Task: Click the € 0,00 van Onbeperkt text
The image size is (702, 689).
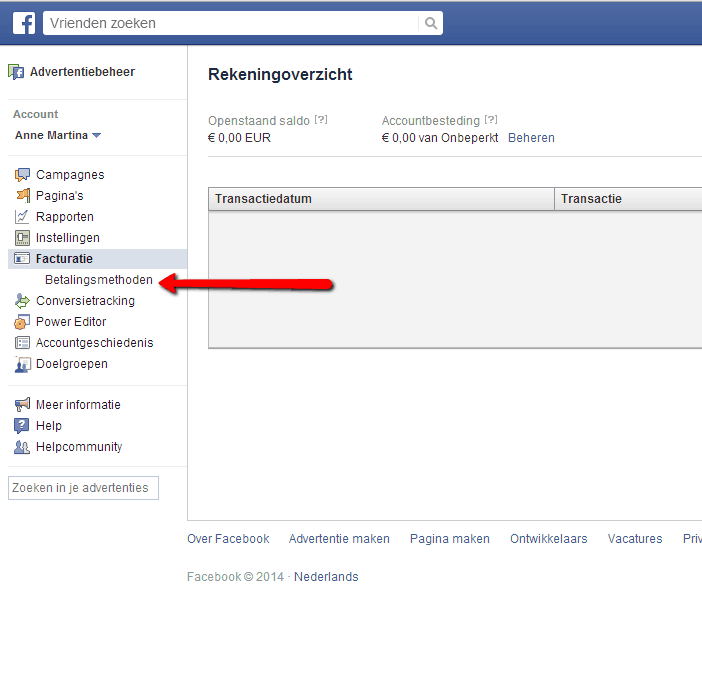Action: pos(440,138)
